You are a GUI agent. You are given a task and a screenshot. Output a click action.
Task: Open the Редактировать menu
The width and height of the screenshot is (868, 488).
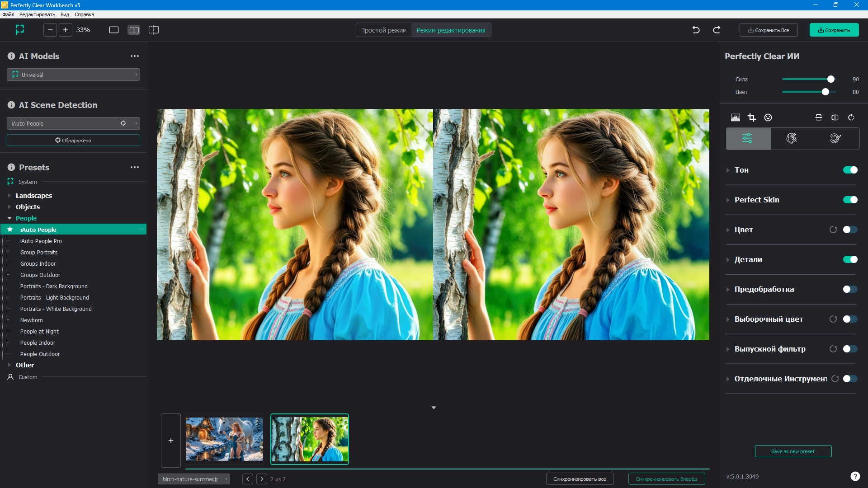(37, 14)
